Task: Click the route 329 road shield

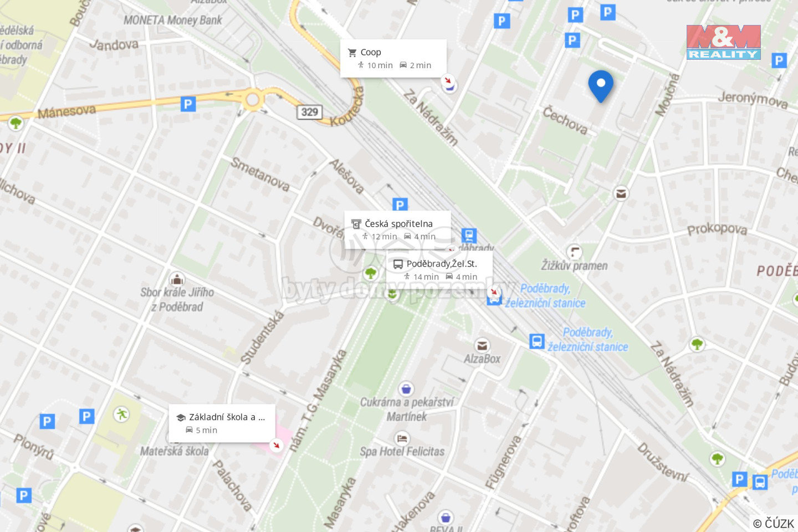Action: [x=309, y=112]
